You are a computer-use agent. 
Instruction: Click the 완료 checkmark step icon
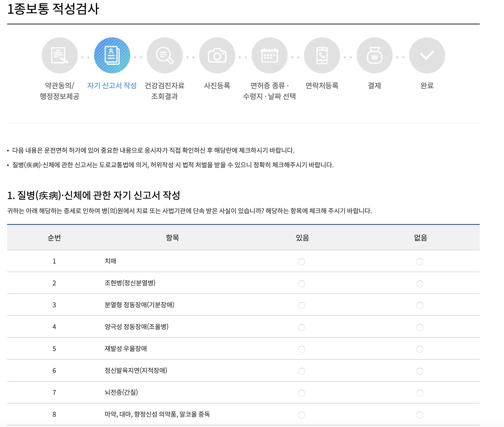point(427,55)
